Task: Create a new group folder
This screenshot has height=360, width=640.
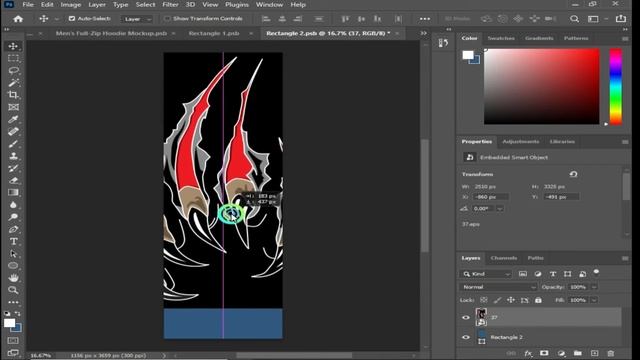Action: coord(578,353)
